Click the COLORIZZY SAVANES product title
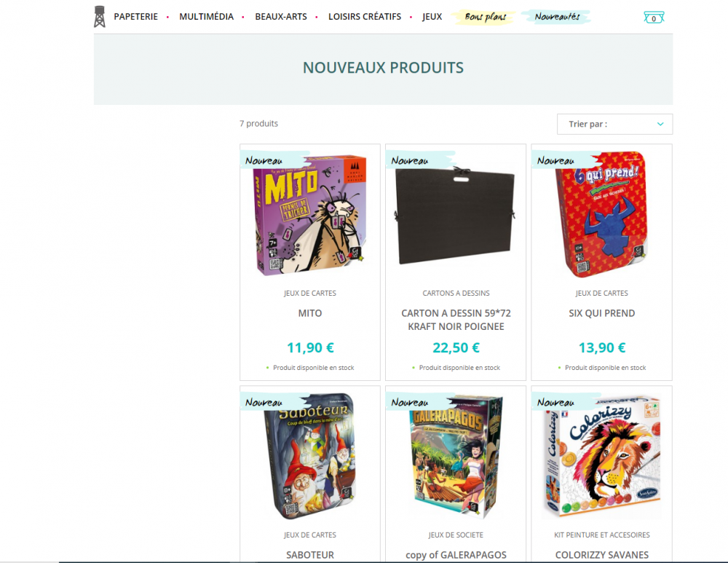 pos(602,555)
